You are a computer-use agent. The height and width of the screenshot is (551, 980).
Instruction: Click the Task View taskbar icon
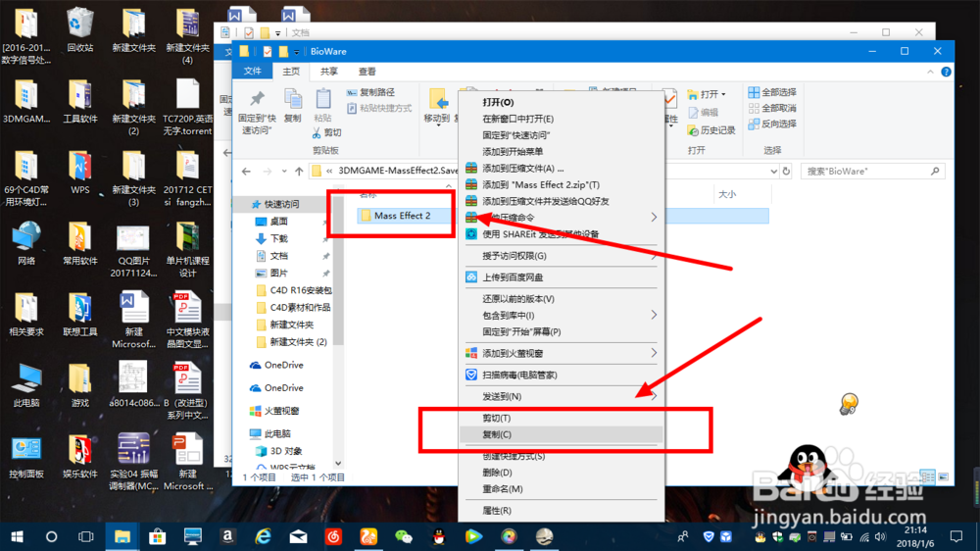click(x=85, y=536)
